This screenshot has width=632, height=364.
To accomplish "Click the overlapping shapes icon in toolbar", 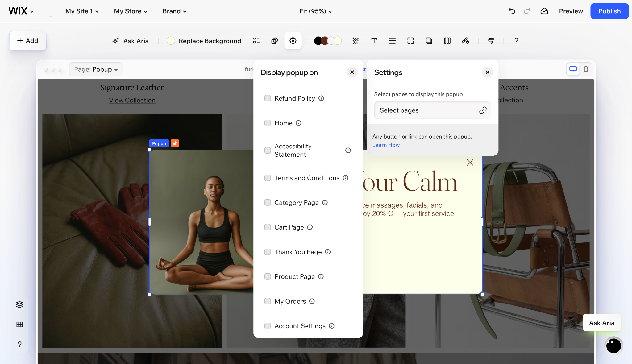I will click(274, 41).
